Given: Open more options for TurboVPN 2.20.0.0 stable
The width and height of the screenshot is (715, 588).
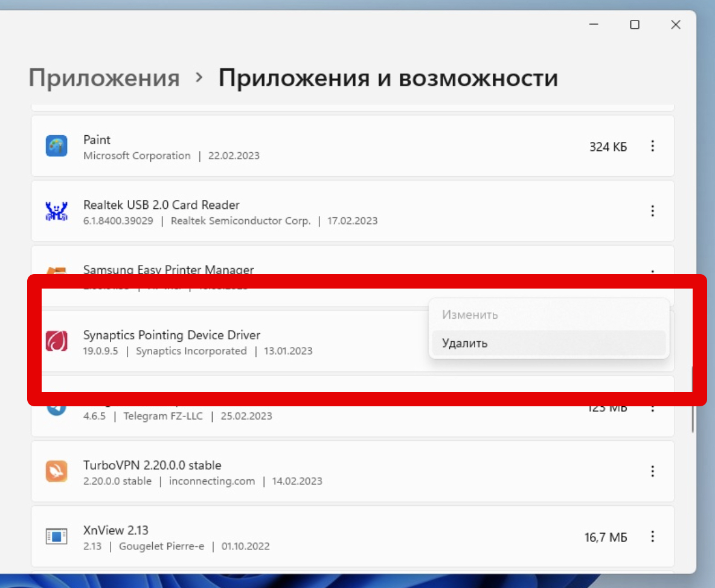Looking at the screenshot, I should (653, 471).
